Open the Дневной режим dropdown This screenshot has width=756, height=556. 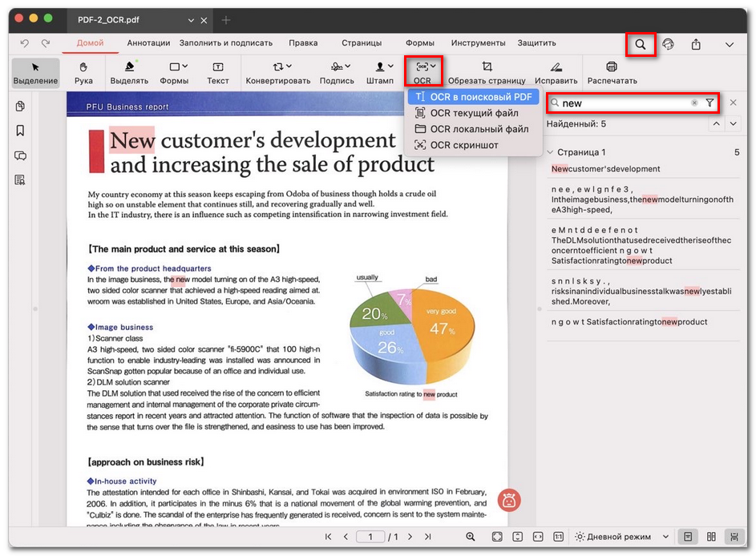coord(622,537)
